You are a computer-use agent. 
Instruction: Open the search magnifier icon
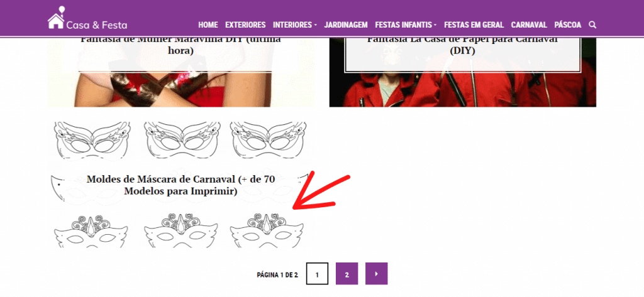[592, 24]
